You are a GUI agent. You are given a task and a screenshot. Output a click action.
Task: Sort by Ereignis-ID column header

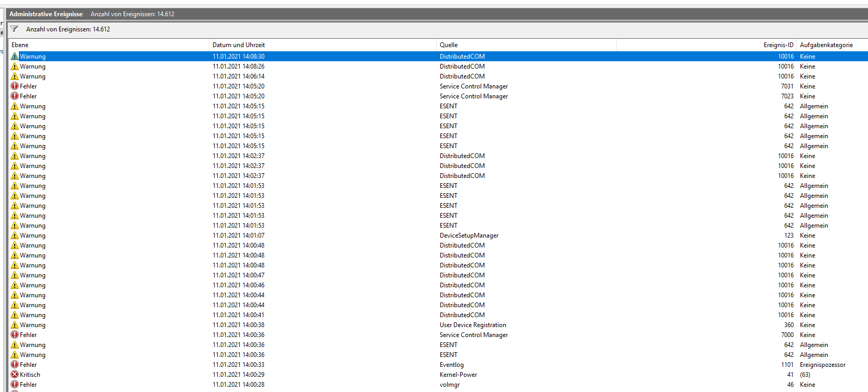pos(706,45)
